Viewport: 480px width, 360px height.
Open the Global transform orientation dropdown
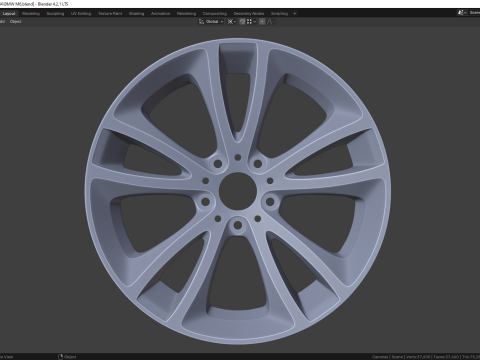211,22
